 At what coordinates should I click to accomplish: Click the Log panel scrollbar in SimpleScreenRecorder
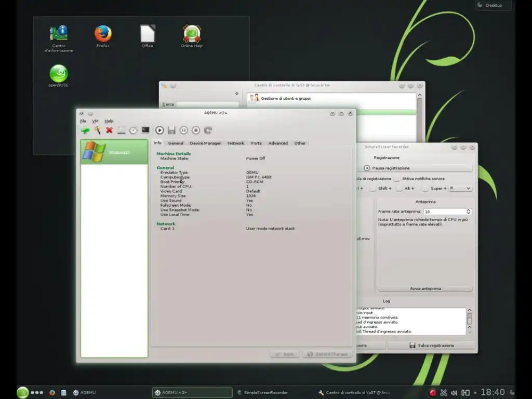470,321
